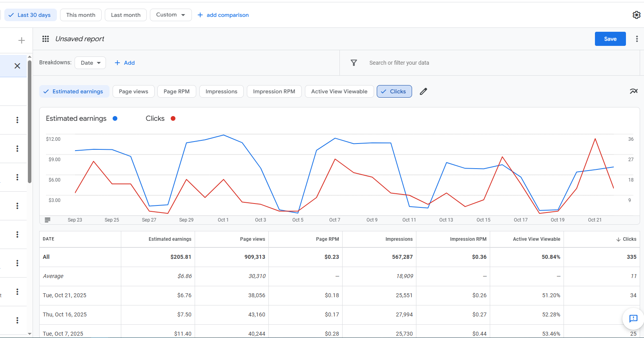Toggle the Estimated earnings metric chip
The image size is (644, 338).
tap(73, 91)
